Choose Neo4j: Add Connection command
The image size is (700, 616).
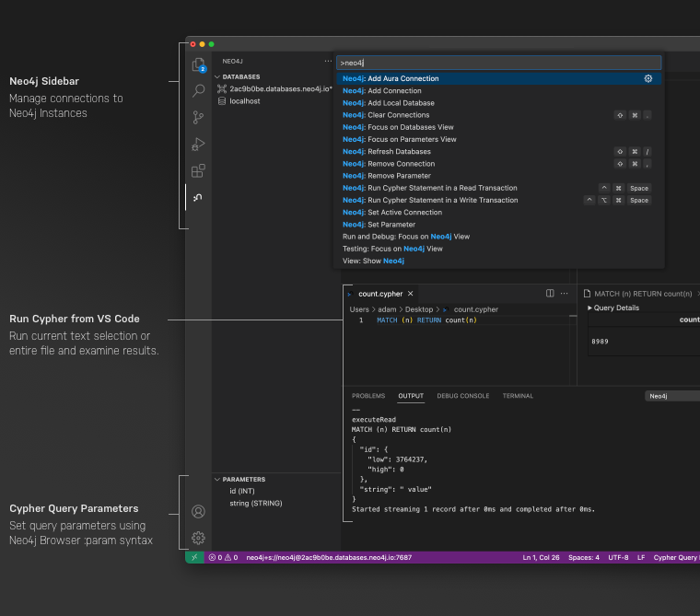(x=498, y=90)
